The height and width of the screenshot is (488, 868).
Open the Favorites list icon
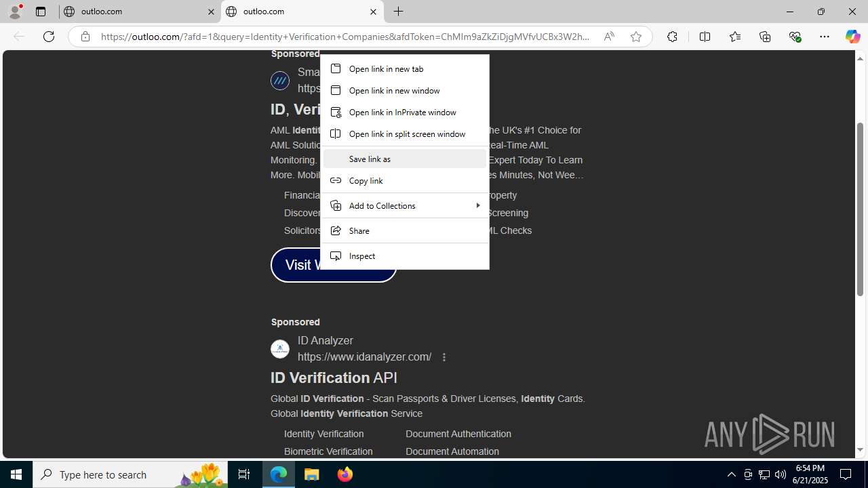tap(735, 37)
